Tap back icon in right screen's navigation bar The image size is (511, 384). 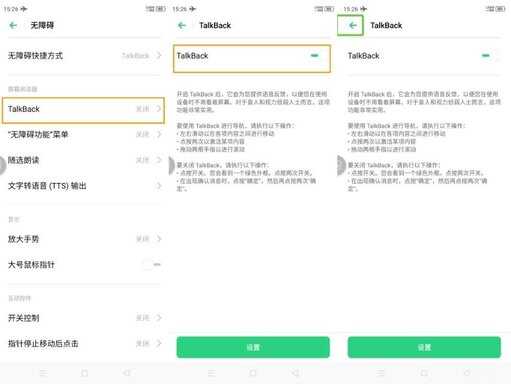pos(467,373)
